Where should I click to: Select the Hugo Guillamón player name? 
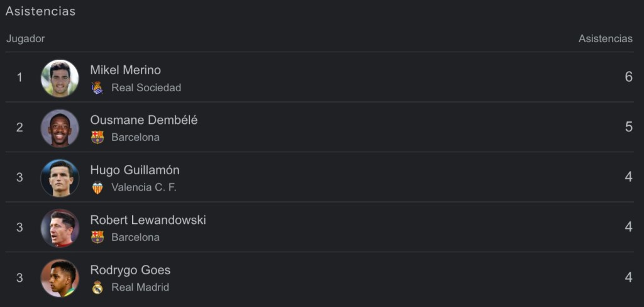135,170
